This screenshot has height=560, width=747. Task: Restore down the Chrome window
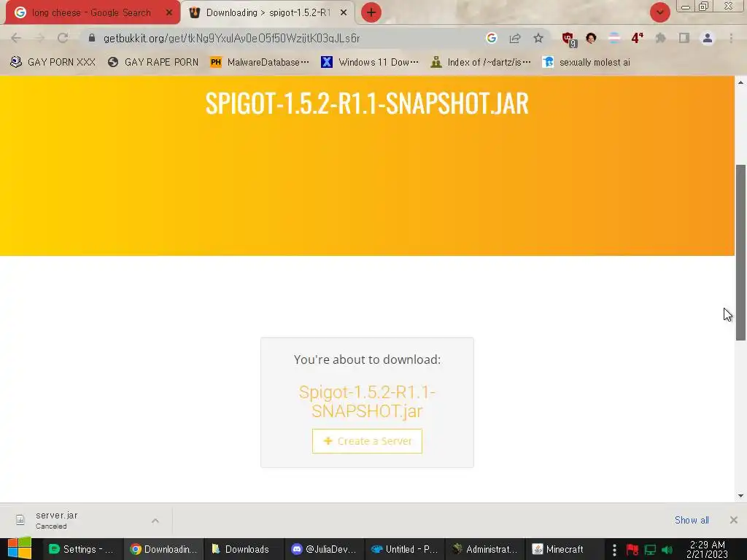point(704,6)
